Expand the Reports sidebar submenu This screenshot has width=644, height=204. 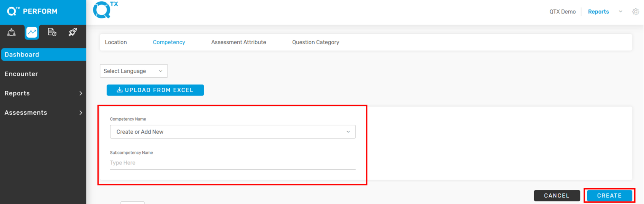coord(80,93)
